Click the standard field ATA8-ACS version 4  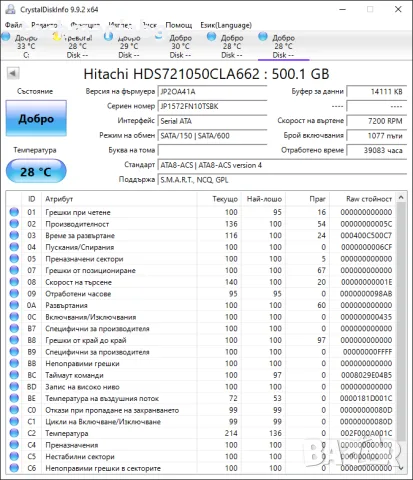(282, 165)
